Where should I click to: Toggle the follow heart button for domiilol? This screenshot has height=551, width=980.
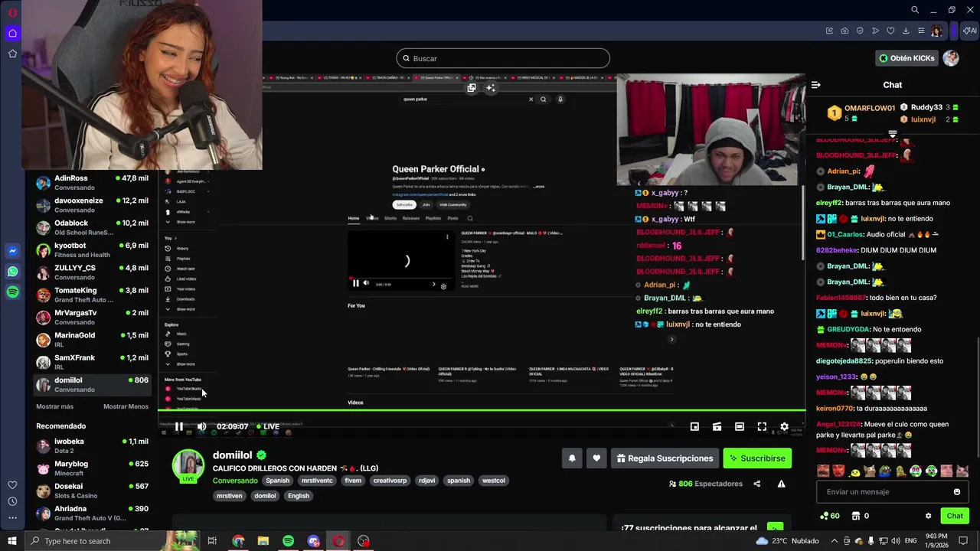pos(596,458)
